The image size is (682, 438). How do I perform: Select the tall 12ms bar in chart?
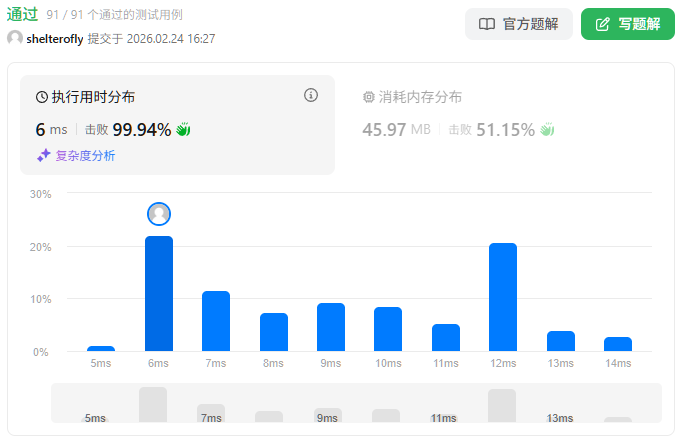(x=503, y=297)
